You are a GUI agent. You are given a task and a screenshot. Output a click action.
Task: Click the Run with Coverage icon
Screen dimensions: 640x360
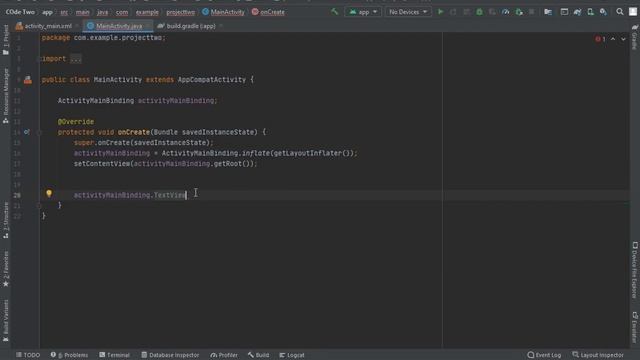point(493,12)
